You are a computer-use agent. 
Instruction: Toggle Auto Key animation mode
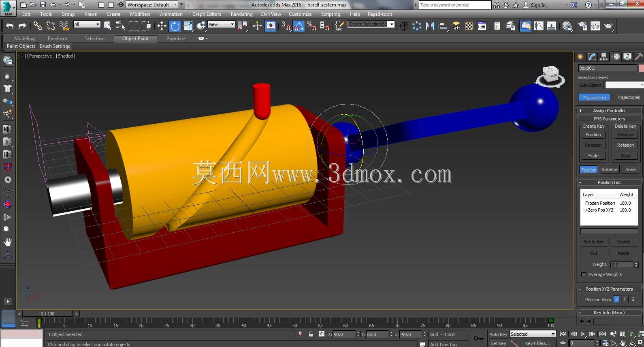point(498,334)
